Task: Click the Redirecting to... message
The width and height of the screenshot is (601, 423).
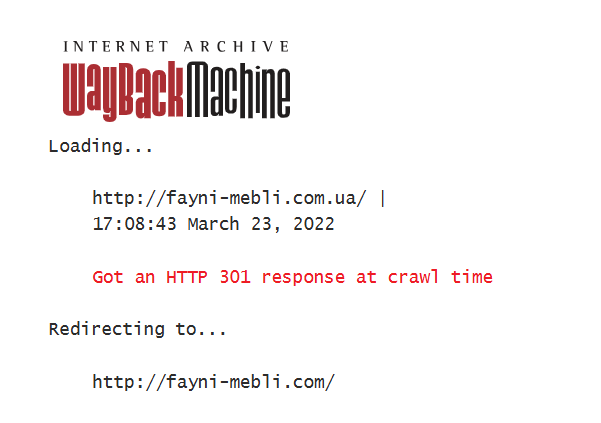Action: click(137, 329)
